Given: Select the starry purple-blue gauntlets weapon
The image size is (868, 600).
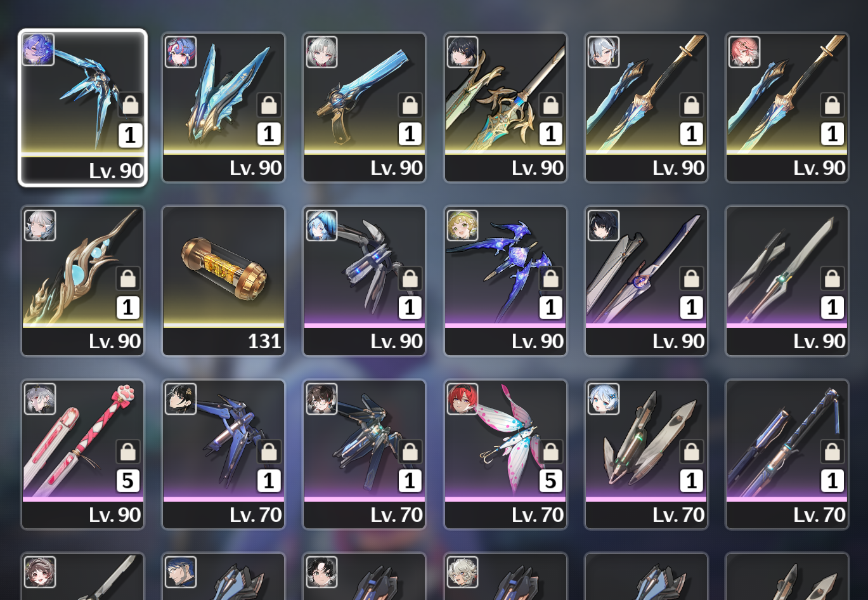Looking at the screenshot, I should pyautogui.click(x=505, y=280).
